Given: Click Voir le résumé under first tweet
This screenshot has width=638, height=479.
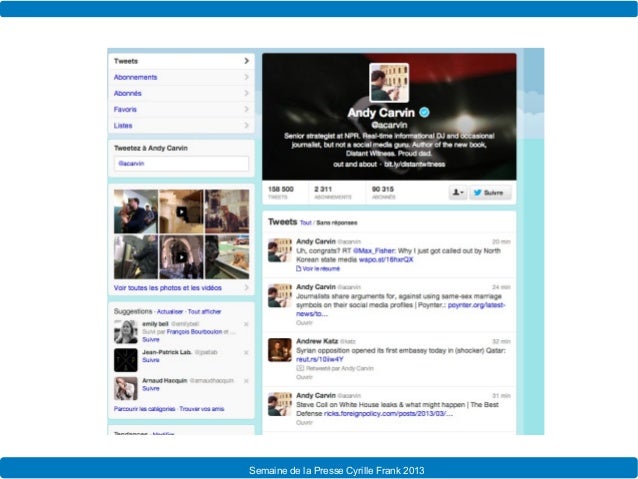Looking at the screenshot, I should pos(318,269).
